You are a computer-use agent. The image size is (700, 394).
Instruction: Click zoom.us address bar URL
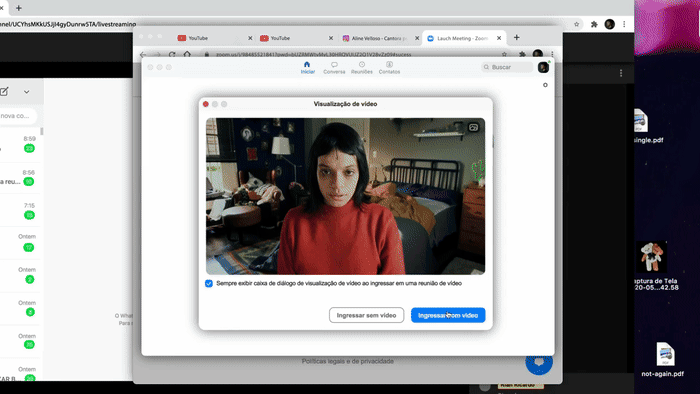(x=313, y=54)
